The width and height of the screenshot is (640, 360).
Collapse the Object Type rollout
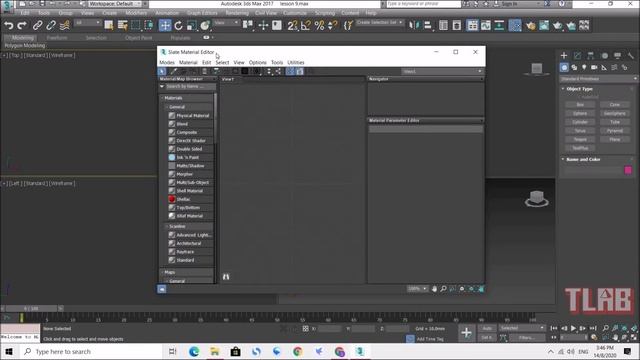tap(563, 89)
